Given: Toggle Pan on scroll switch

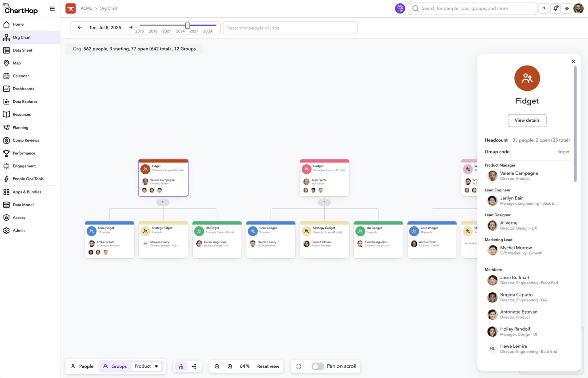Looking at the screenshot, I should pos(318,366).
